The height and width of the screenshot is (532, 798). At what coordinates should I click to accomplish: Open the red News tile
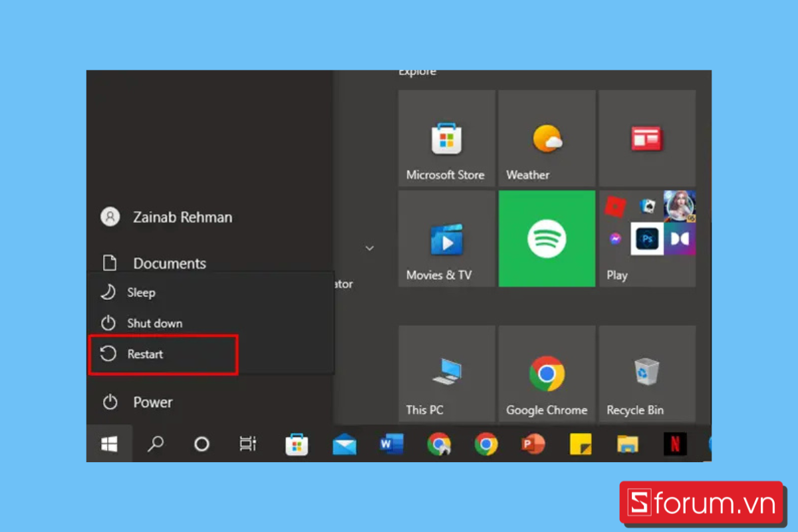(647, 138)
